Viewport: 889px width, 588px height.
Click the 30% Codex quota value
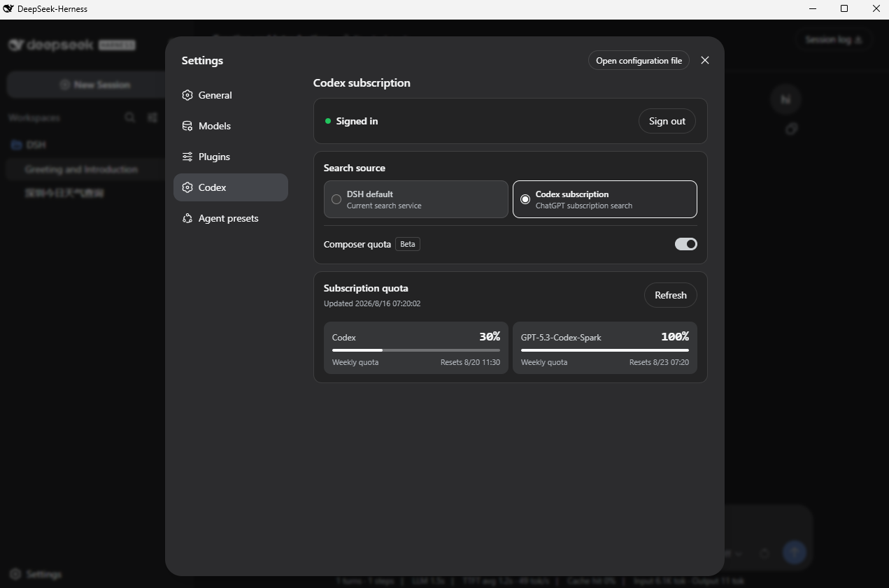pos(490,336)
